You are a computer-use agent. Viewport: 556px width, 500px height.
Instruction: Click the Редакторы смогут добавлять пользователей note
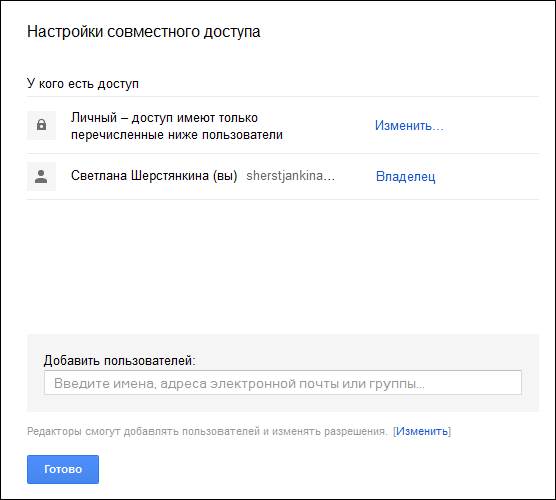207,431
